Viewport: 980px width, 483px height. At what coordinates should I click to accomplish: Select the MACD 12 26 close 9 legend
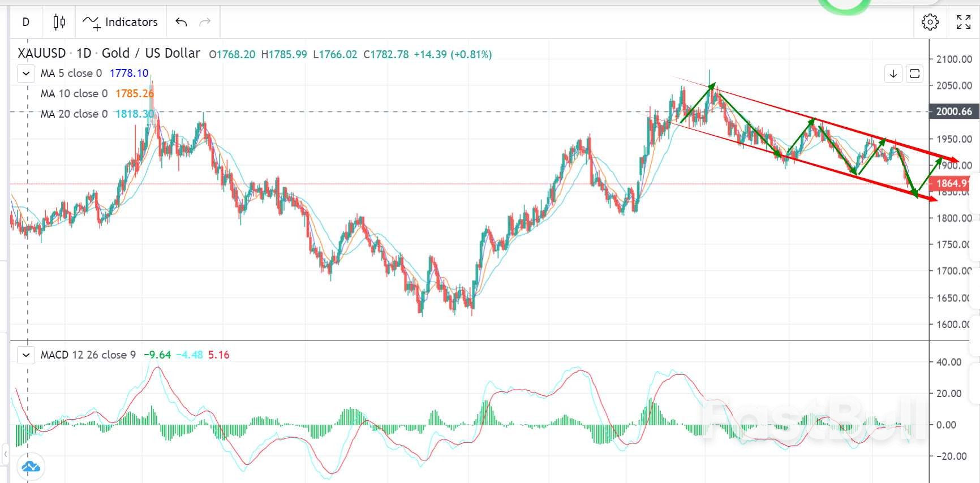pyautogui.click(x=88, y=355)
